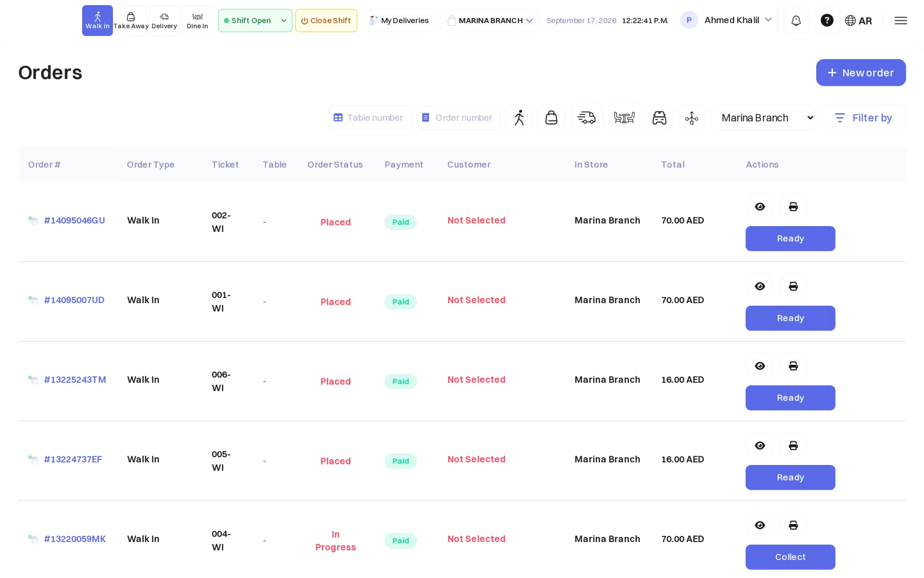924x578 pixels.
Task: Print order #14095046GU
Action: point(793,207)
